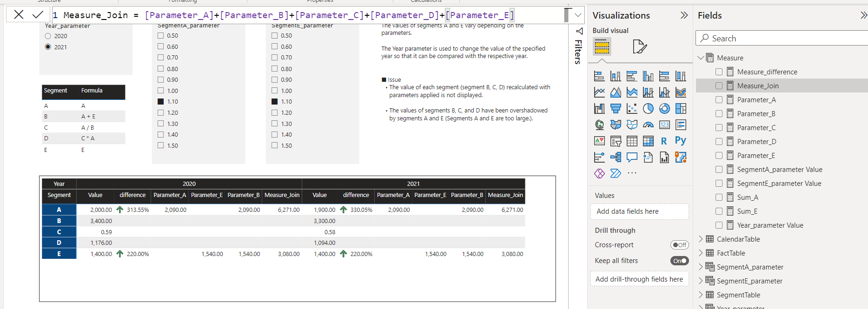868x309 pixels.
Task: Expand the formula bar with the down chevron
Action: tap(578, 15)
